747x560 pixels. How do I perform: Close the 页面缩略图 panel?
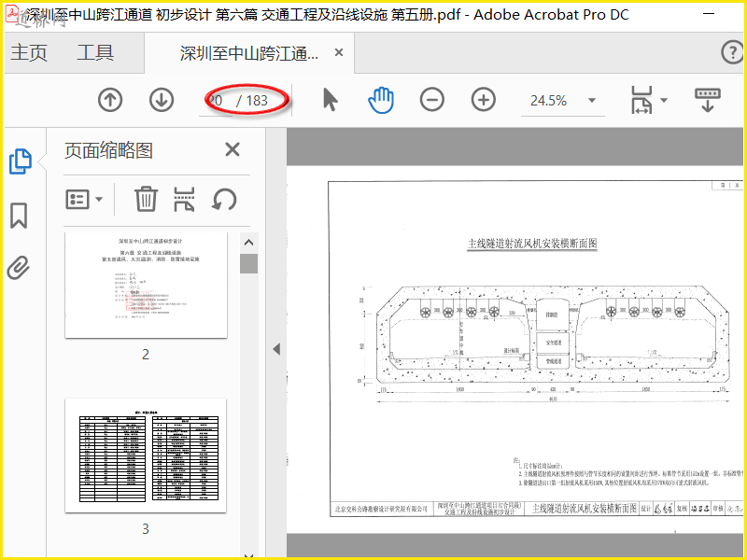(x=232, y=150)
